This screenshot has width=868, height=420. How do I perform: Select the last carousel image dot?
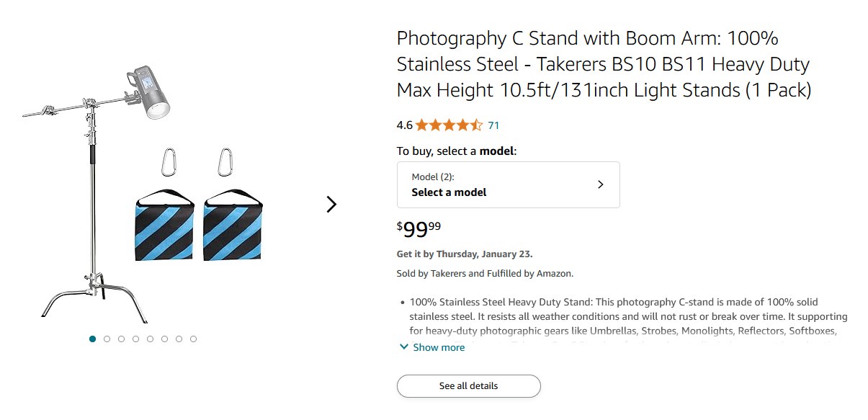(x=193, y=339)
